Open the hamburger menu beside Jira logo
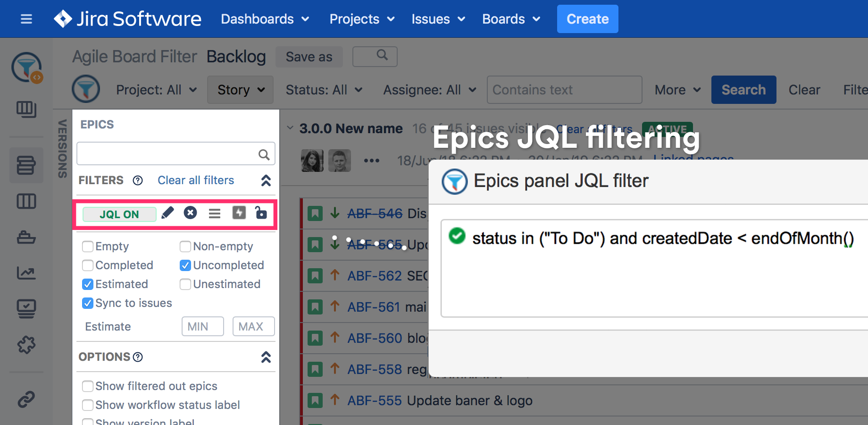Viewport: 868px width, 425px height. pyautogui.click(x=26, y=19)
